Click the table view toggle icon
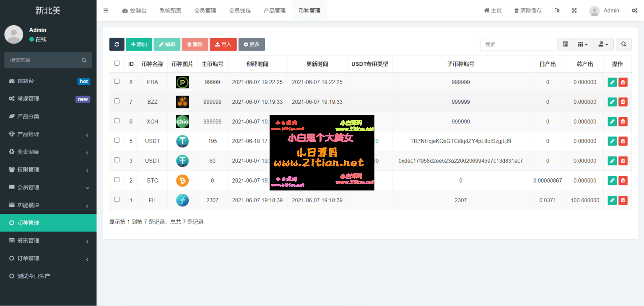Screen dimensions: 644x306 (x=565, y=44)
